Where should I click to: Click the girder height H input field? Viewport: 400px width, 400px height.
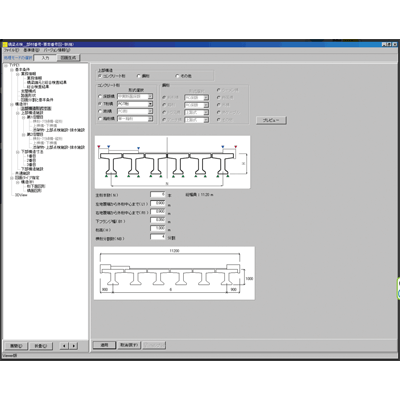click(x=158, y=228)
